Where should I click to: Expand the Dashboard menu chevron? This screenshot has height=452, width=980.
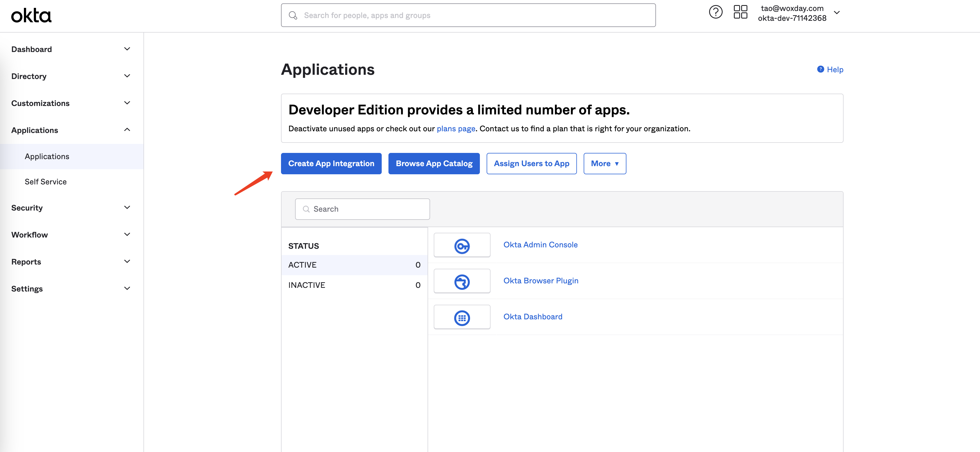tap(127, 49)
